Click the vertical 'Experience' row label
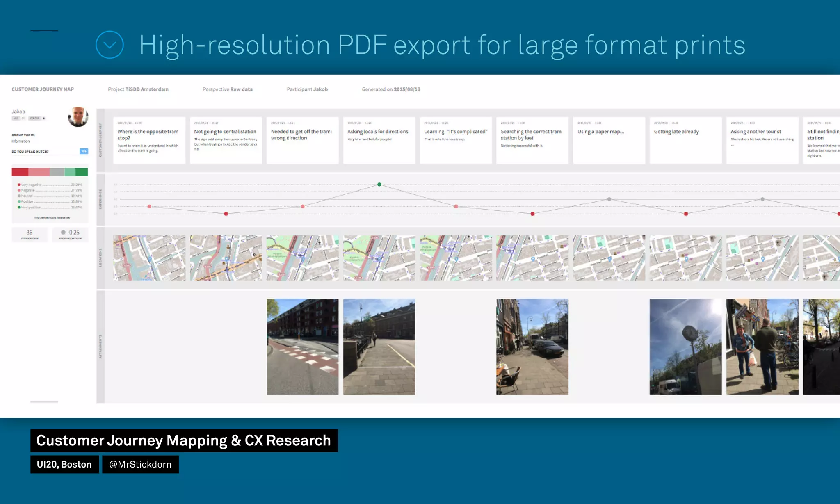Screen dimensions: 840x504 pos(100,200)
